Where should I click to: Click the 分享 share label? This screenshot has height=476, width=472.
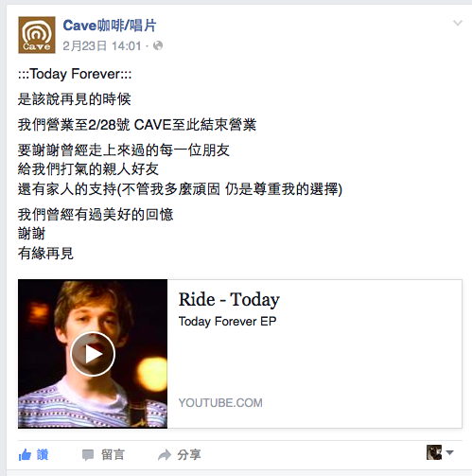point(189,455)
